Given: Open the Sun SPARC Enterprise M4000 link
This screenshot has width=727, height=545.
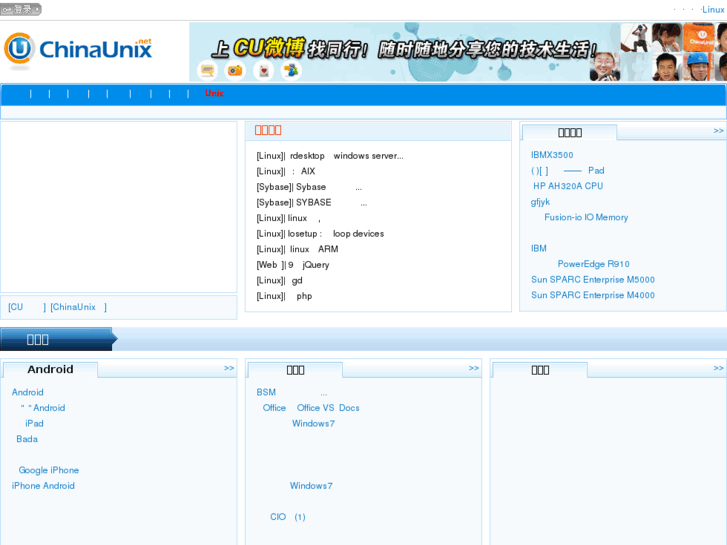Looking at the screenshot, I should (593, 295).
